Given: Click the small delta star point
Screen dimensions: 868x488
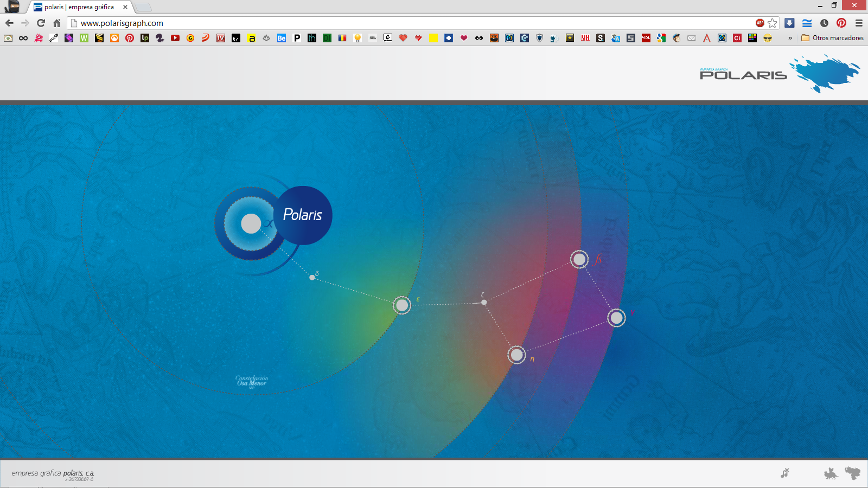Looking at the screenshot, I should [x=312, y=278].
